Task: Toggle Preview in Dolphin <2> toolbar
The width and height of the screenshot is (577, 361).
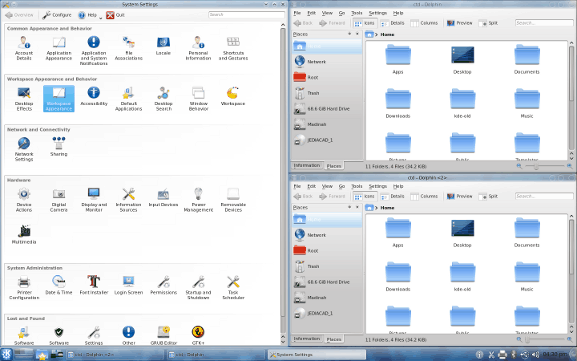Action: 460,197
